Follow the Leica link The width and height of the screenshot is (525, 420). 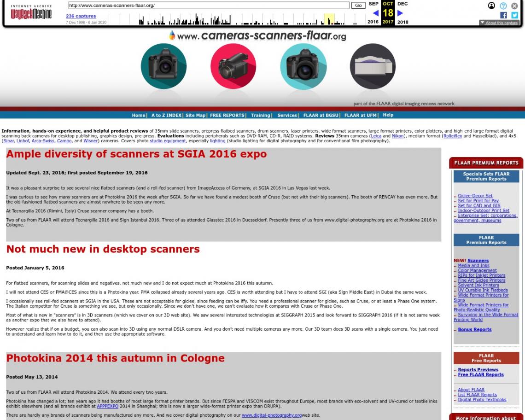[376, 136]
